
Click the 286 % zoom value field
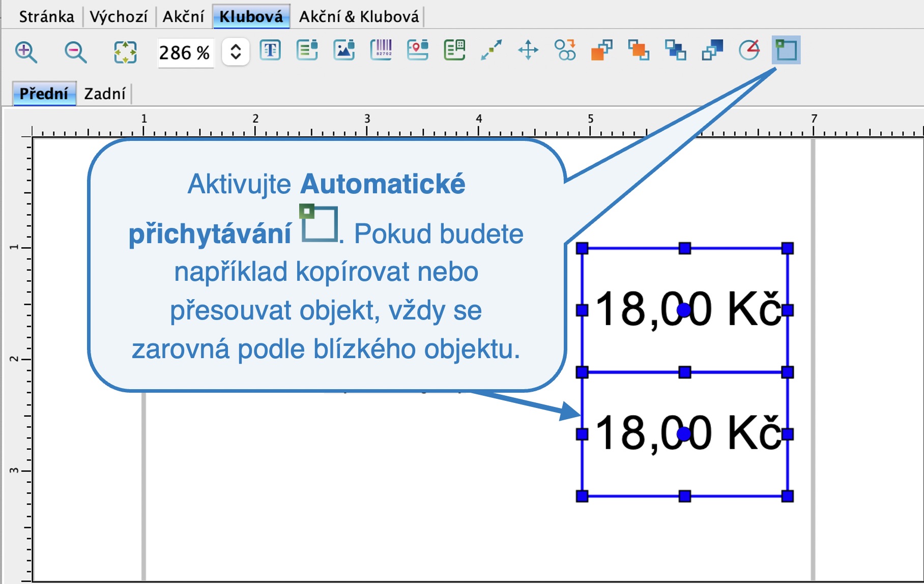(x=185, y=52)
